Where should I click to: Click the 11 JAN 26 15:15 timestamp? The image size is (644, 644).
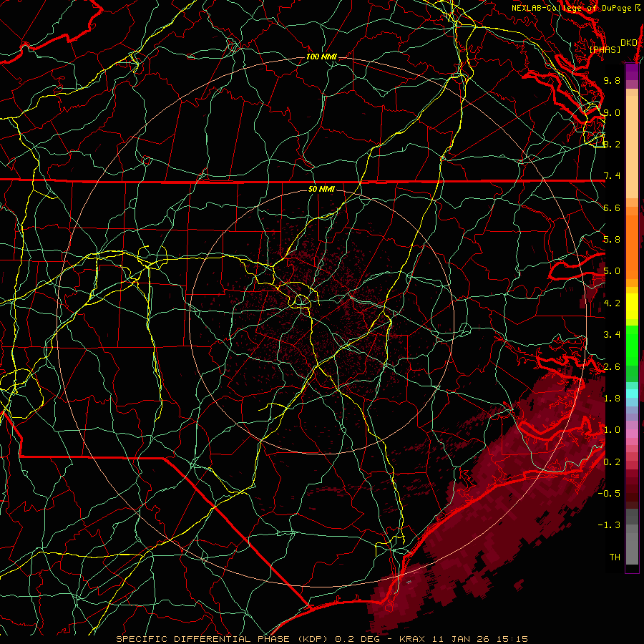pos(479,639)
